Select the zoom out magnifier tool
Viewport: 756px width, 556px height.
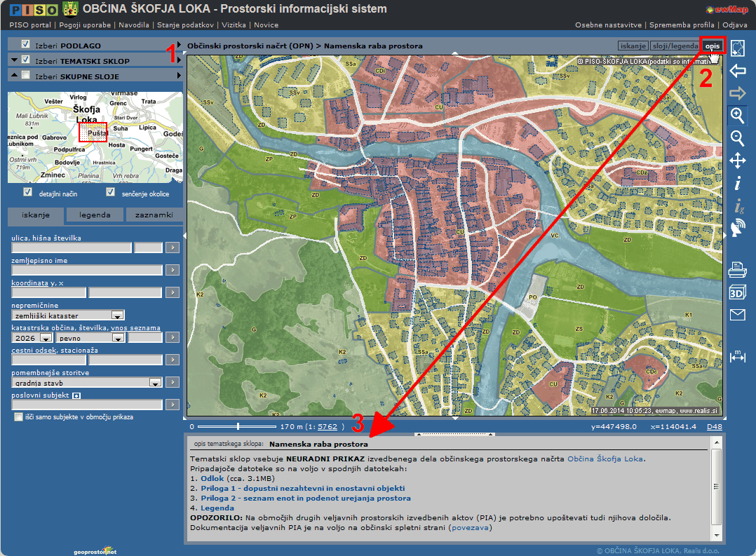point(737,138)
